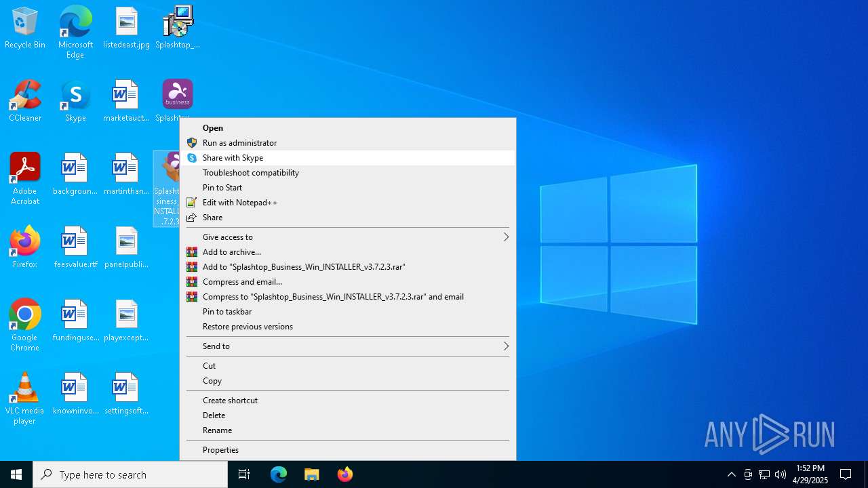Expand the Give access to submenu
Image resolution: width=868 pixels, height=488 pixels.
coord(348,237)
